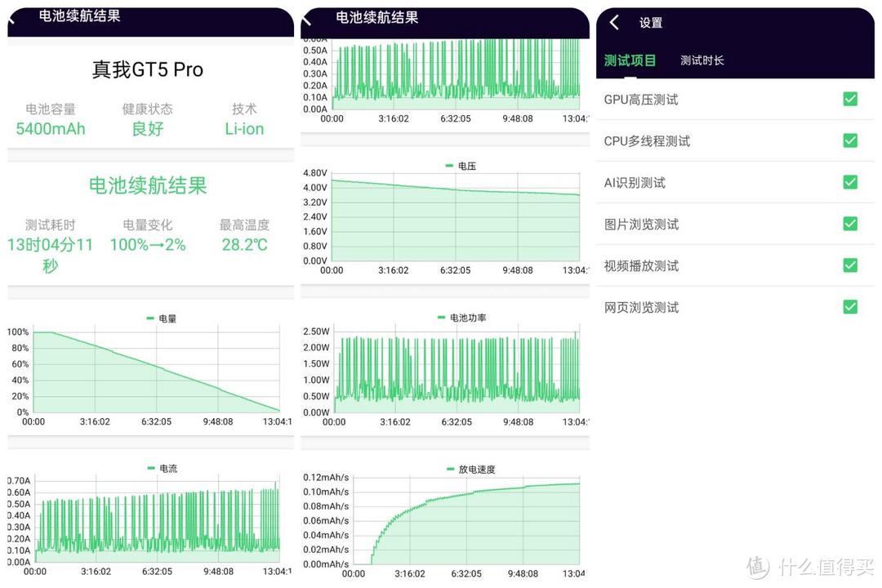Open the AI识别测试 list item

pos(719,182)
